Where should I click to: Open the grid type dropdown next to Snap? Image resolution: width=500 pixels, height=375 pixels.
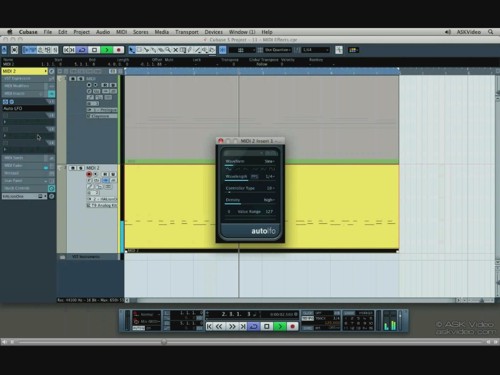tap(242, 50)
